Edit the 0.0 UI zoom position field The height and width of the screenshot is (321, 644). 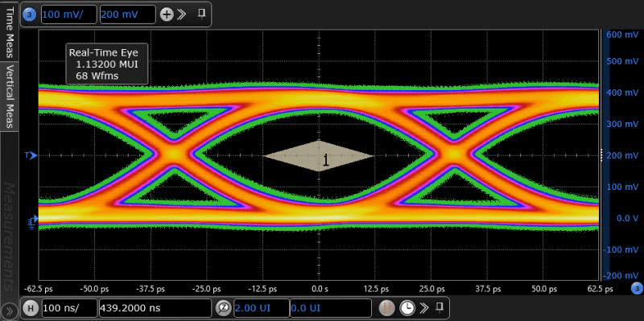[331, 308]
